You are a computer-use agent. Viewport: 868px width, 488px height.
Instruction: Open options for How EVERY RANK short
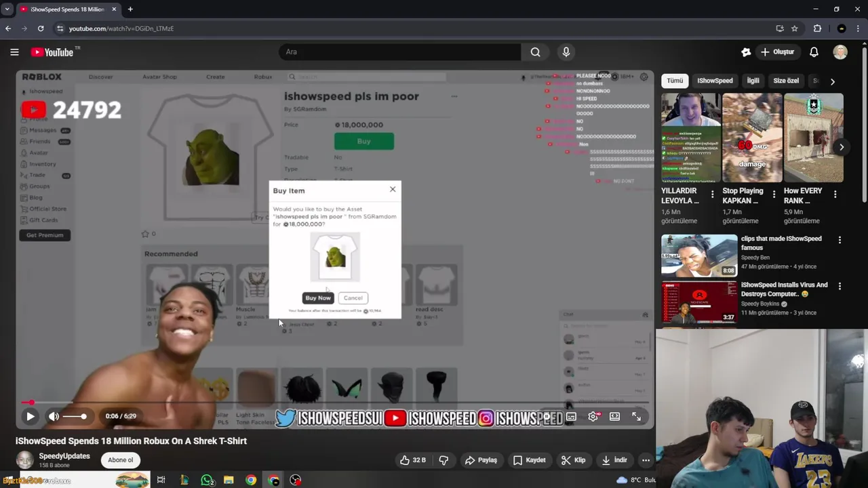click(835, 195)
